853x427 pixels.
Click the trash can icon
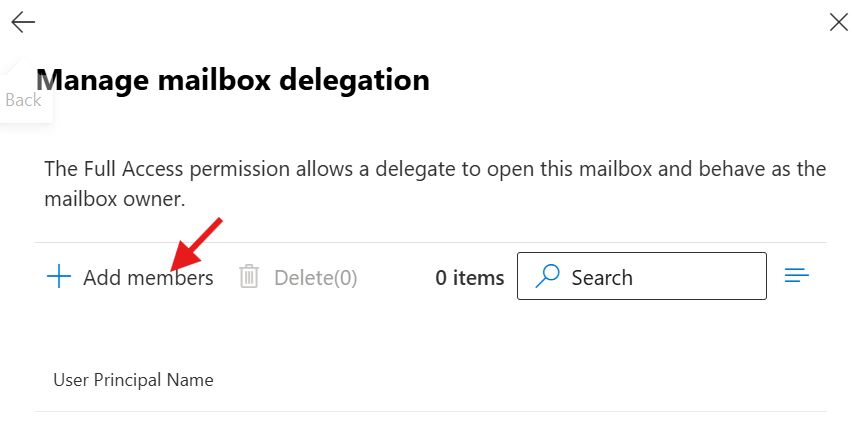[249, 277]
